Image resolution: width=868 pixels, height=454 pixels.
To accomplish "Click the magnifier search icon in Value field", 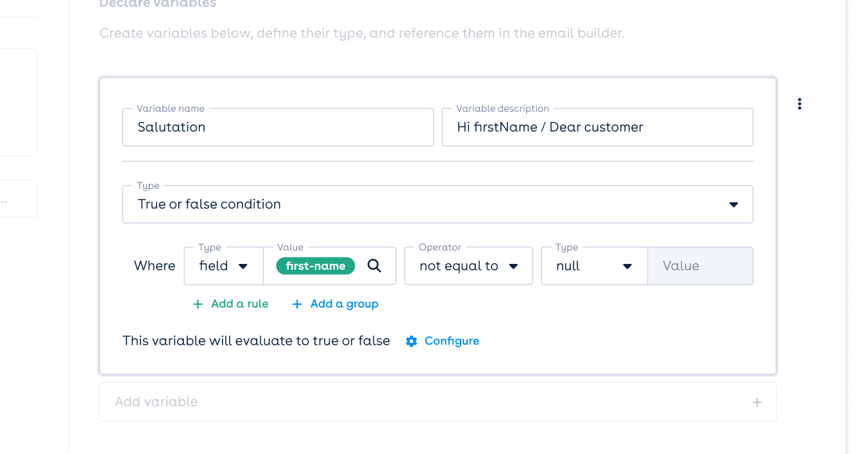I will [374, 266].
